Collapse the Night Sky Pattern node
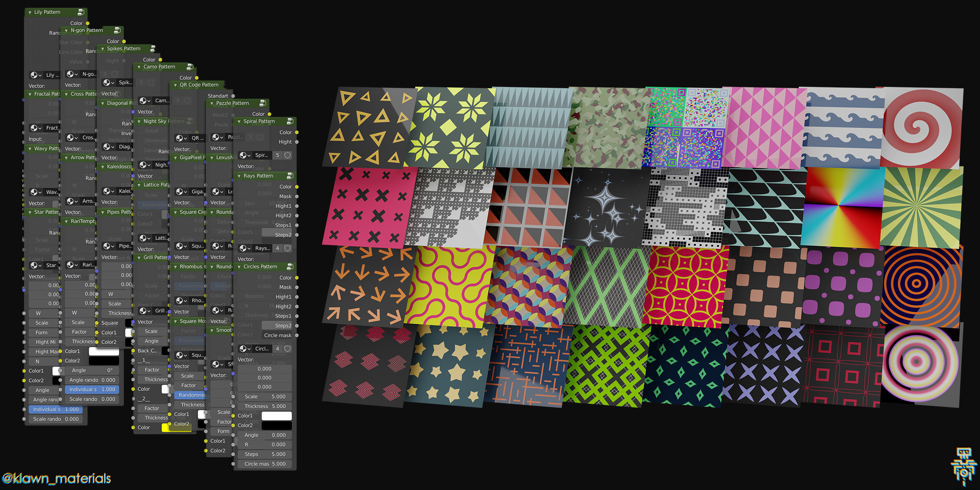 coord(139,121)
